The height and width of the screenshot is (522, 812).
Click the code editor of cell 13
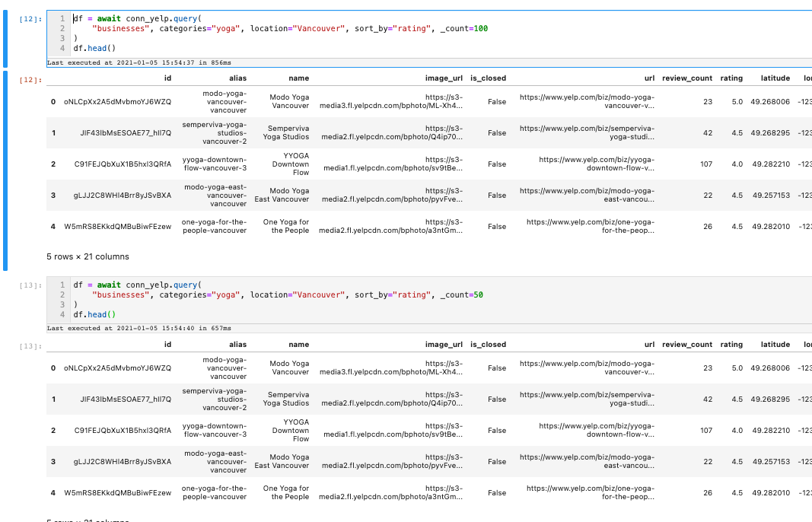pos(429,300)
